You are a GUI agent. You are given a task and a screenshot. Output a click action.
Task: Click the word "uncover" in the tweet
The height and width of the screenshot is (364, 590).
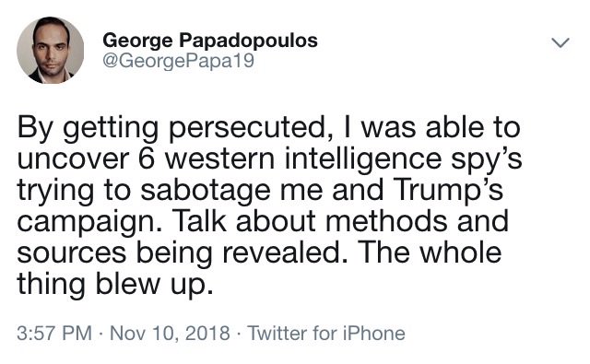[74, 159]
